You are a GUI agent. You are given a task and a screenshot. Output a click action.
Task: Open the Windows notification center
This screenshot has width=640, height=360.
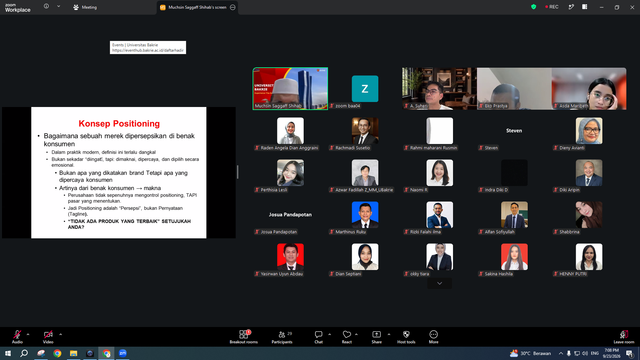(x=630, y=353)
